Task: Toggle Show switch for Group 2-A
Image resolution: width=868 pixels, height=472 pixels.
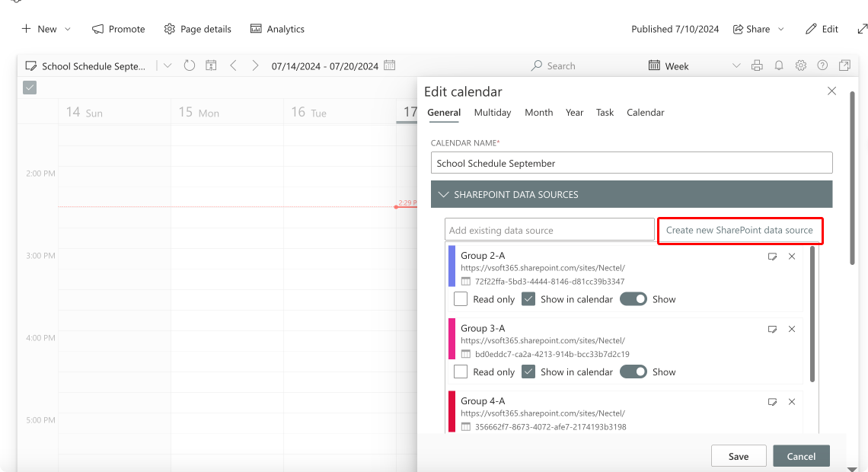Action: click(x=633, y=298)
